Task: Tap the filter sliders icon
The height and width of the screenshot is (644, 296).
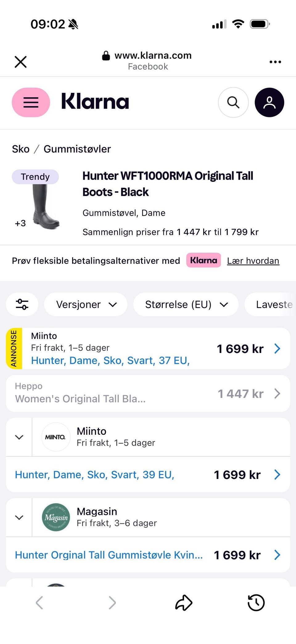Action: pos(22,305)
